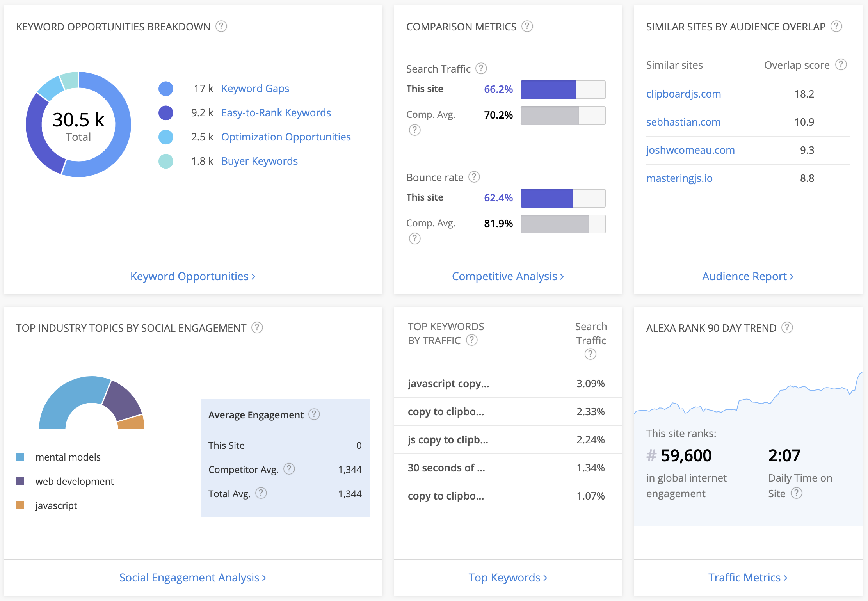View the Traffic Metrics page

pos(747,577)
